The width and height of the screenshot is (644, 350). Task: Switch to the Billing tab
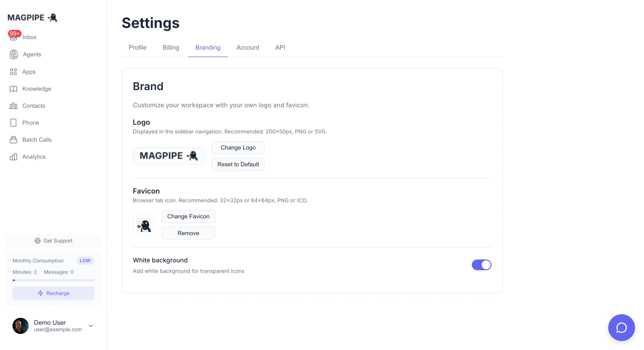(171, 47)
